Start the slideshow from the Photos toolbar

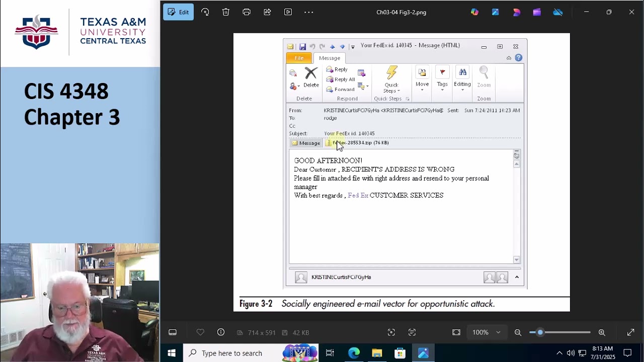[x=288, y=12]
